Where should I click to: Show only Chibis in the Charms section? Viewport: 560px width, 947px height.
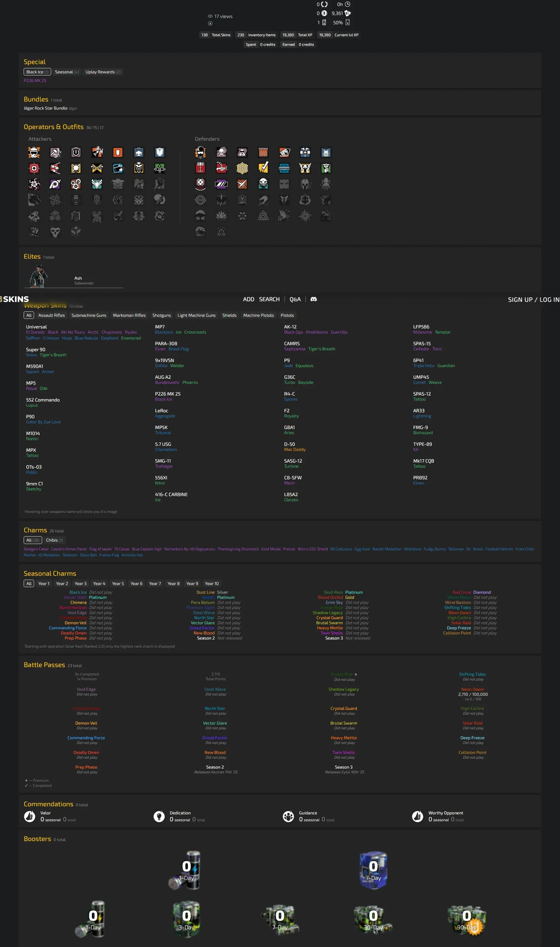[54, 540]
